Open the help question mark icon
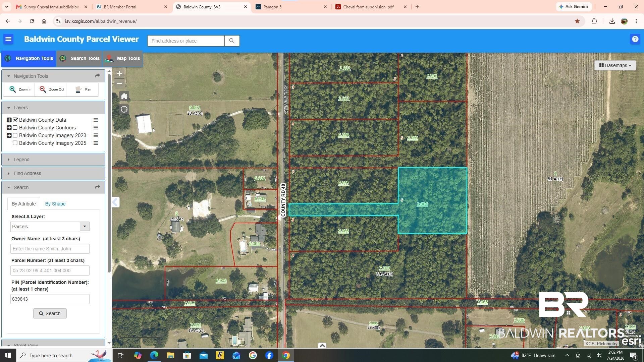This screenshot has height=362, width=644. coord(635,39)
